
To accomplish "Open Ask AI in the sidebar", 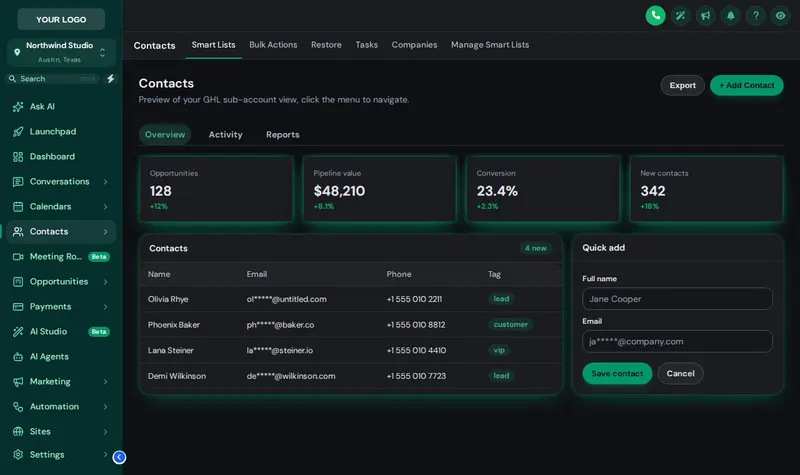I will coord(61,106).
